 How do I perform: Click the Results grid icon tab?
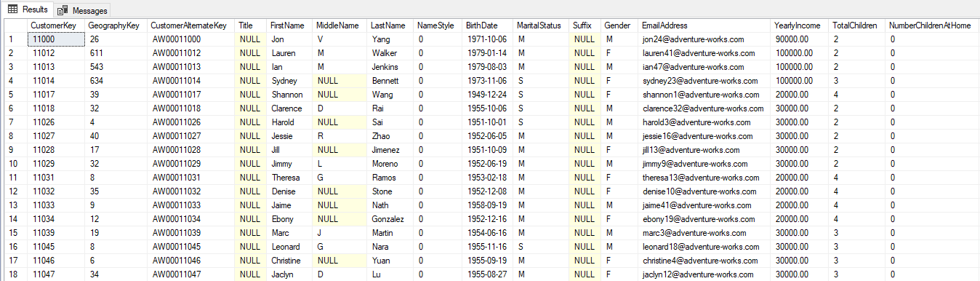tap(12, 9)
